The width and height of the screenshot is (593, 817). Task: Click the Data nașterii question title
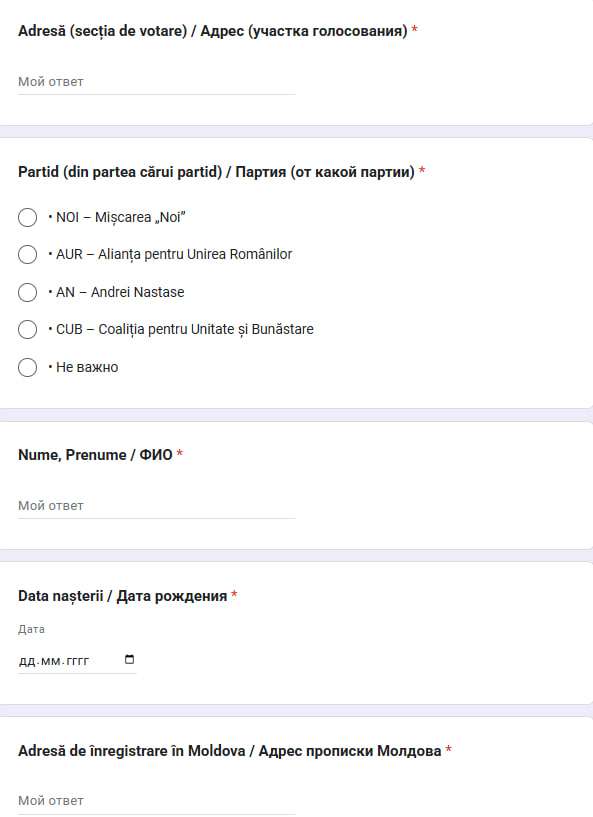click(122, 596)
